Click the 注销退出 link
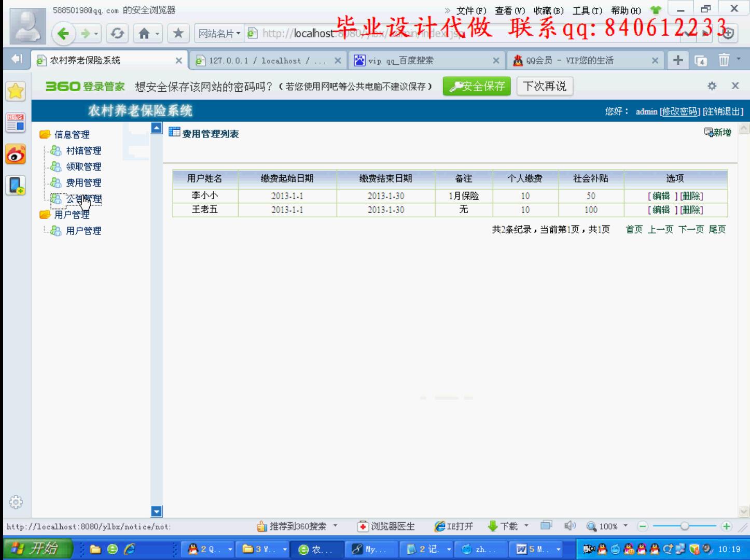Screen dimensions: 750x560 point(723,111)
